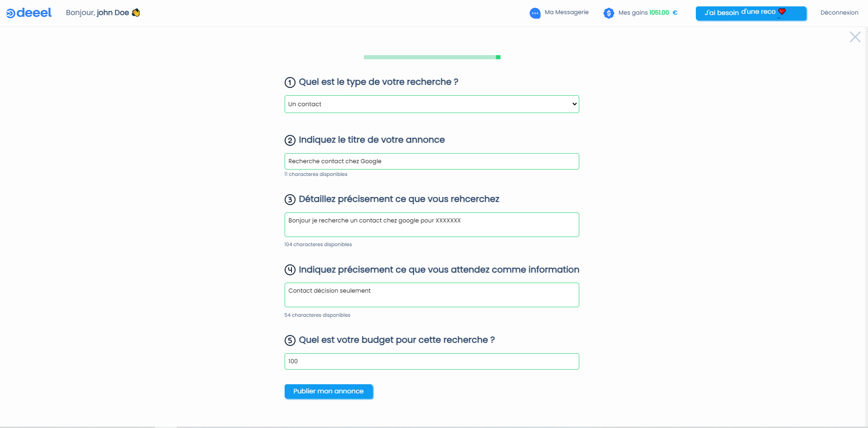Click the expected information textarea

pyautogui.click(x=432, y=295)
